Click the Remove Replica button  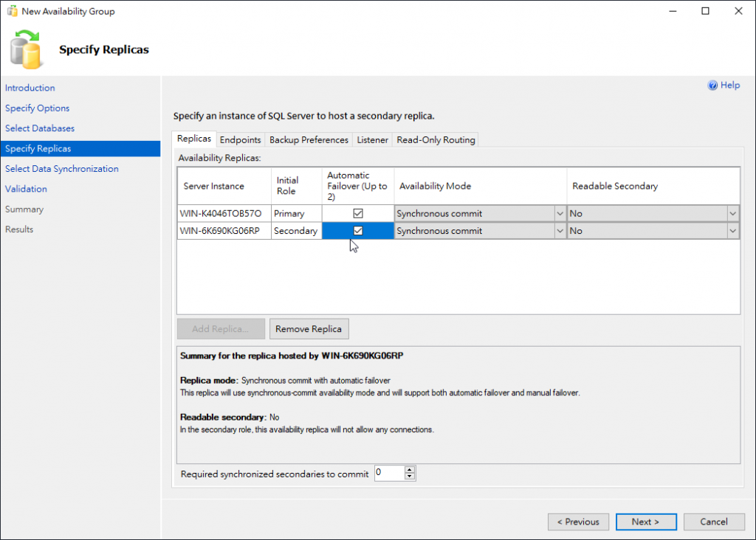309,329
